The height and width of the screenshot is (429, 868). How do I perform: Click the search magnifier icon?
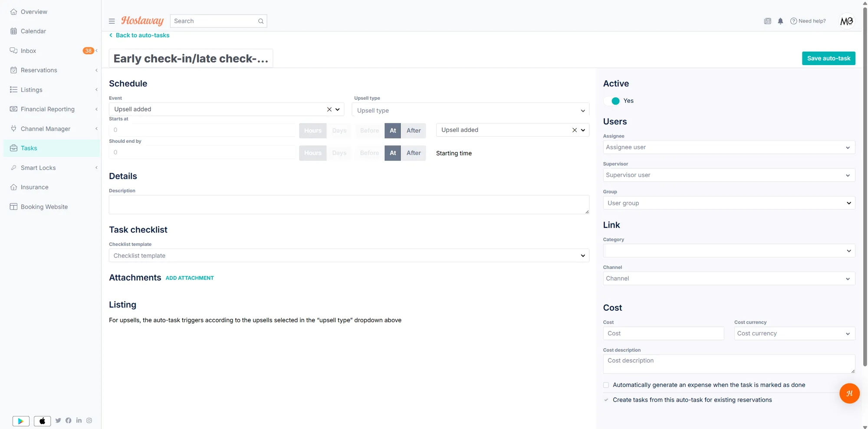pos(261,21)
